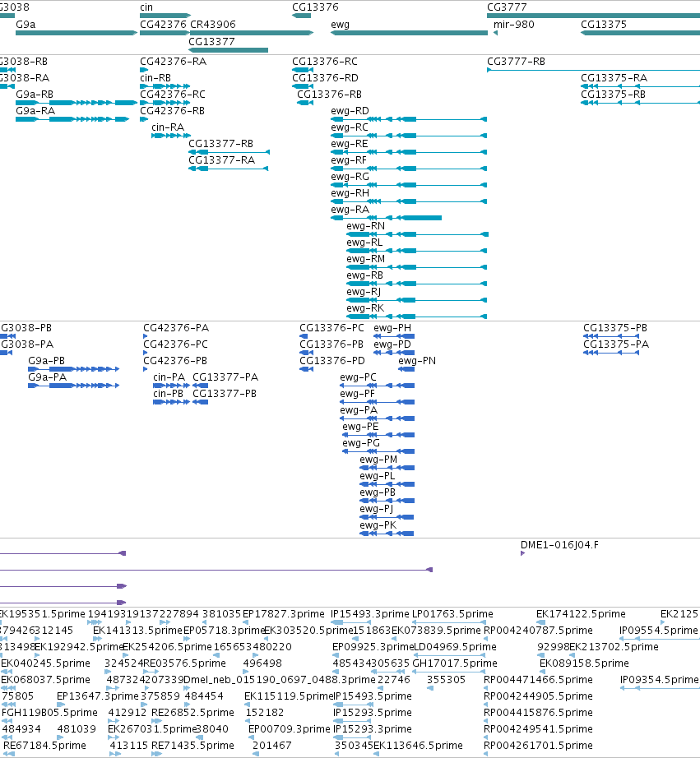Open transcript CG3777-RB label
The height and width of the screenshot is (758, 700).
tap(516, 62)
